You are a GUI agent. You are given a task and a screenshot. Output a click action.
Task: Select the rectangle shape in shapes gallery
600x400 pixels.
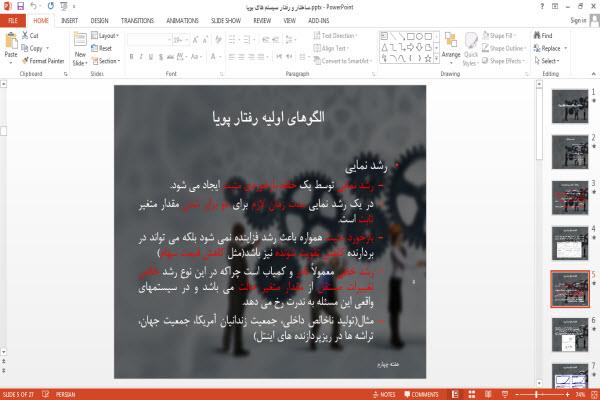pyautogui.click(x=411, y=36)
